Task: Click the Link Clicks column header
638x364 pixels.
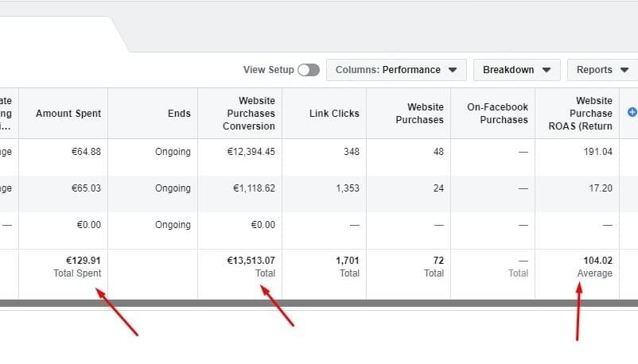Action: [x=334, y=114]
